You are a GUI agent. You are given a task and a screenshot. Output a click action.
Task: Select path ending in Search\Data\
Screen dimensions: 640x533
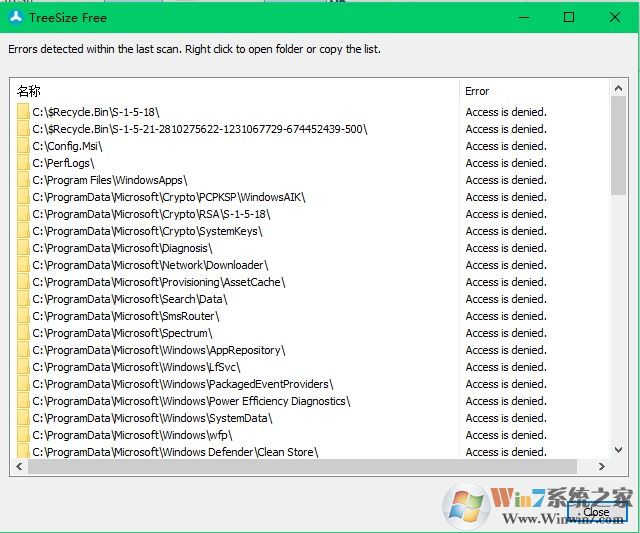(130, 299)
